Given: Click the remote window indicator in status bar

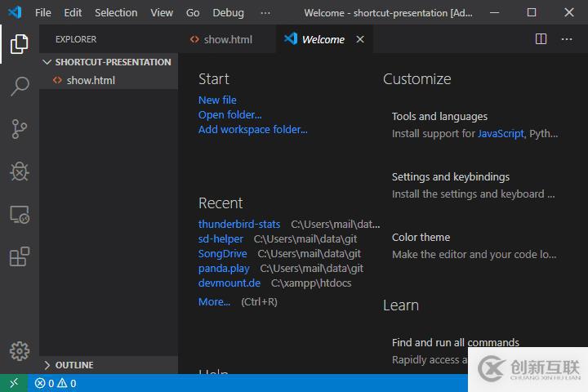Looking at the screenshot, I should 14,383.
